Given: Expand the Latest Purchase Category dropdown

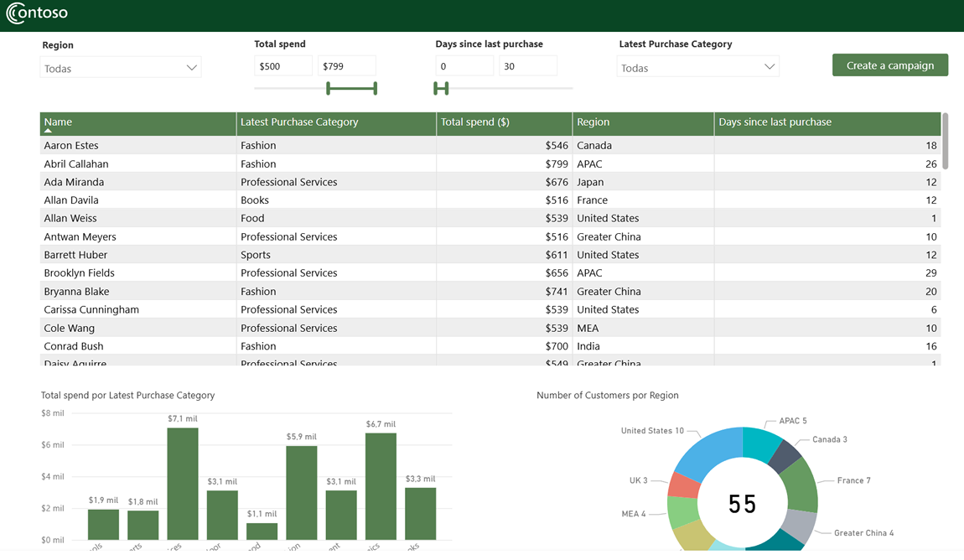Looking at the screenshot, I should [697, 68].
